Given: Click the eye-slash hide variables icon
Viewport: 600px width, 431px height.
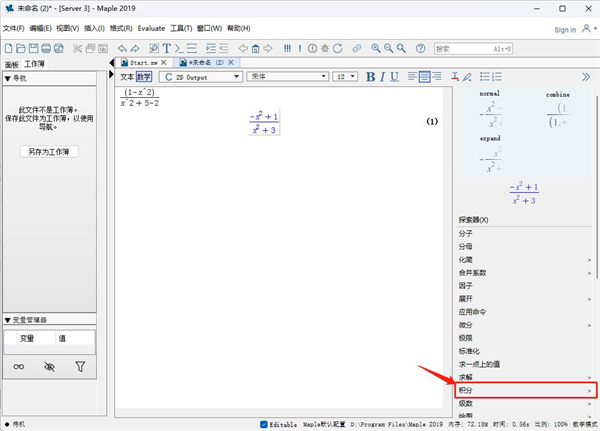Looking at the screenshot, I should pyautogui.click(x=49, y=367).
